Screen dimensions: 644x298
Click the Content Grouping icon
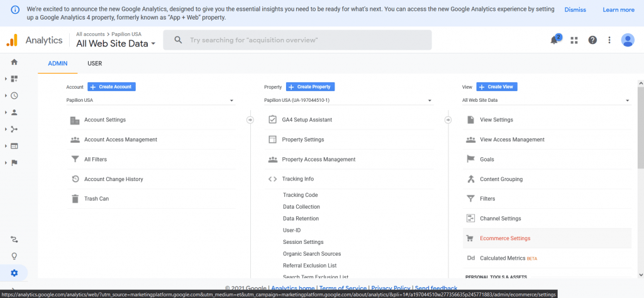470,179
